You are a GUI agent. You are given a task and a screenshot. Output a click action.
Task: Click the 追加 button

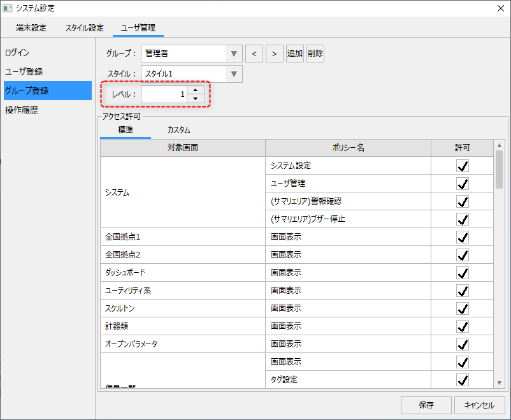coord(294,54)
